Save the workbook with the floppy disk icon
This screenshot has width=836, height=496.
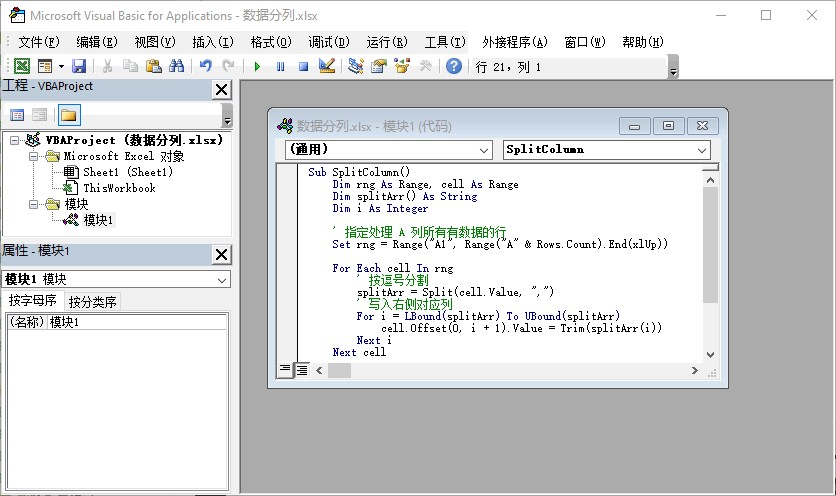pyautogui.click(x=79, y=66)
